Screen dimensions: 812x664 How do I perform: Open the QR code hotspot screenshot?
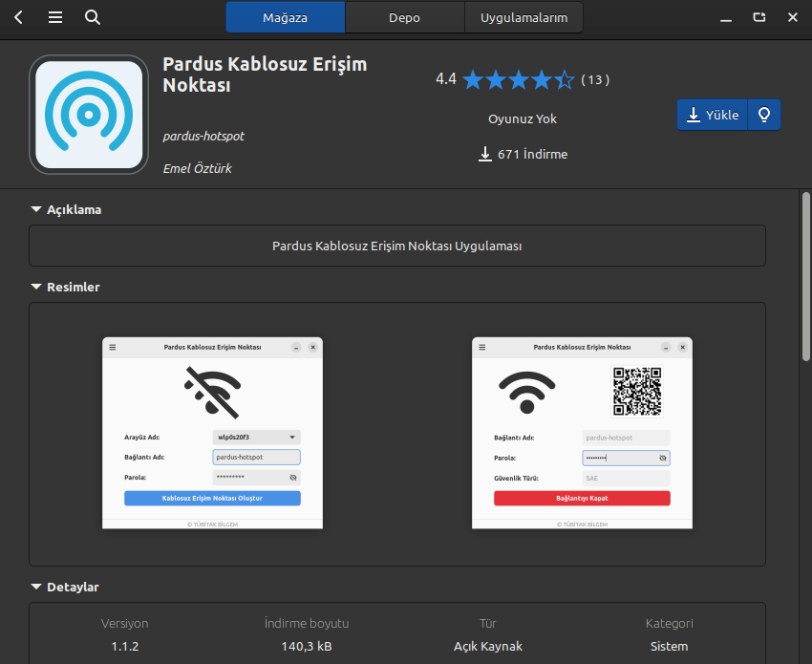(x=582, y=433)
